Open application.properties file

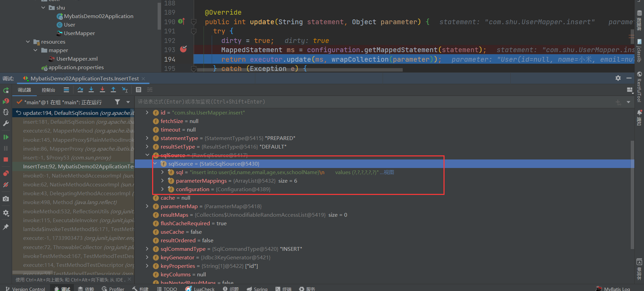click(x=76, y=67)
